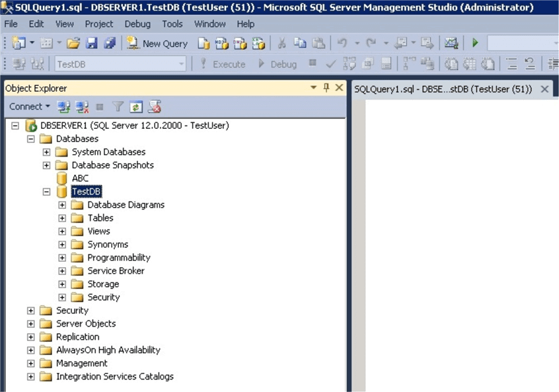
Task: Select the Synonyms folder
Action: (x=108, y=245)
